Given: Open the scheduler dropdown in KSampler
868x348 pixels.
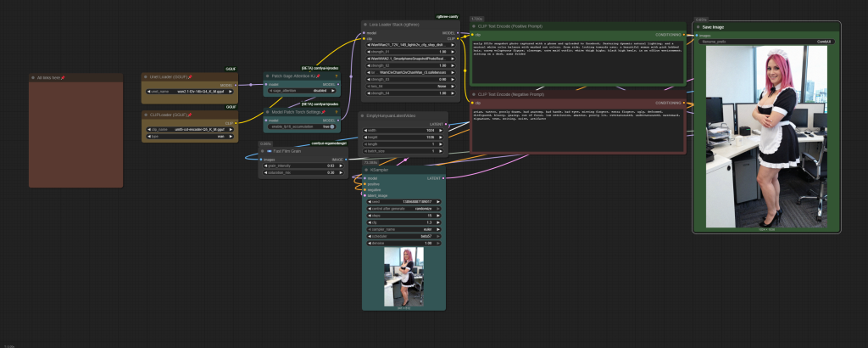Looking at the screenshot, I should tap(405, 236).
